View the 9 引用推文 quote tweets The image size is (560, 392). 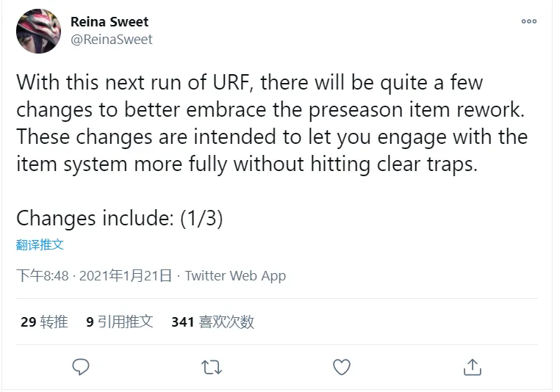[x=120, y=322]
